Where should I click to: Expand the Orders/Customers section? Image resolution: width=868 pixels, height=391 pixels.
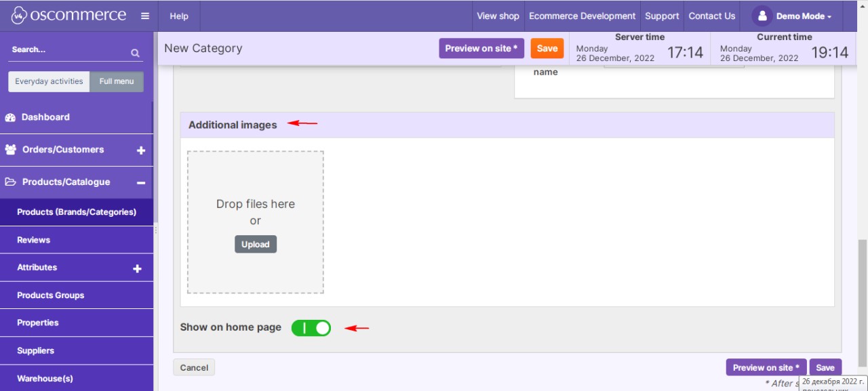pyautogui.click(x=141, y=150)
